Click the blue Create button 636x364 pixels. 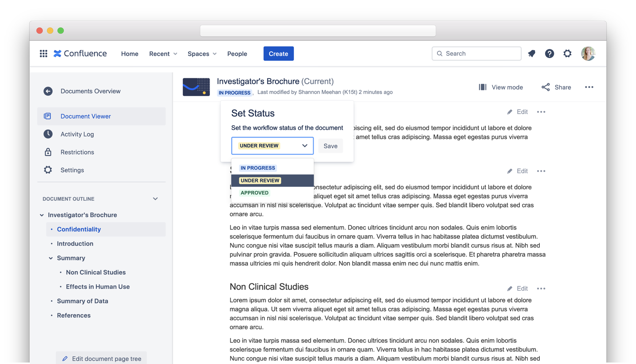pyautogui.click(x=278, y=54)
